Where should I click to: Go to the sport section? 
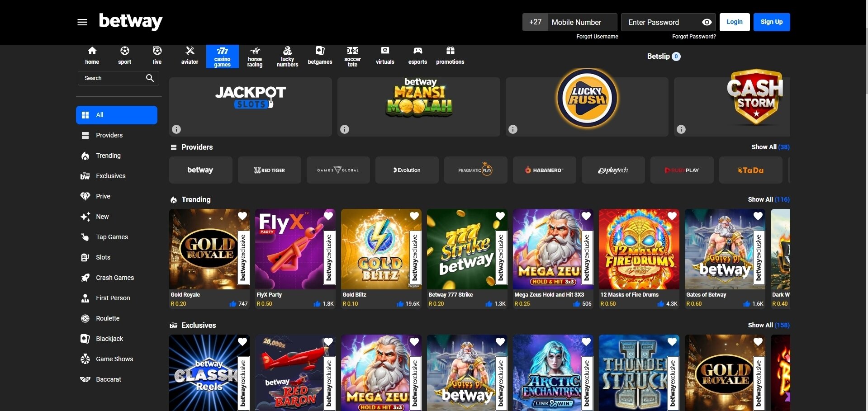point(124,56)
